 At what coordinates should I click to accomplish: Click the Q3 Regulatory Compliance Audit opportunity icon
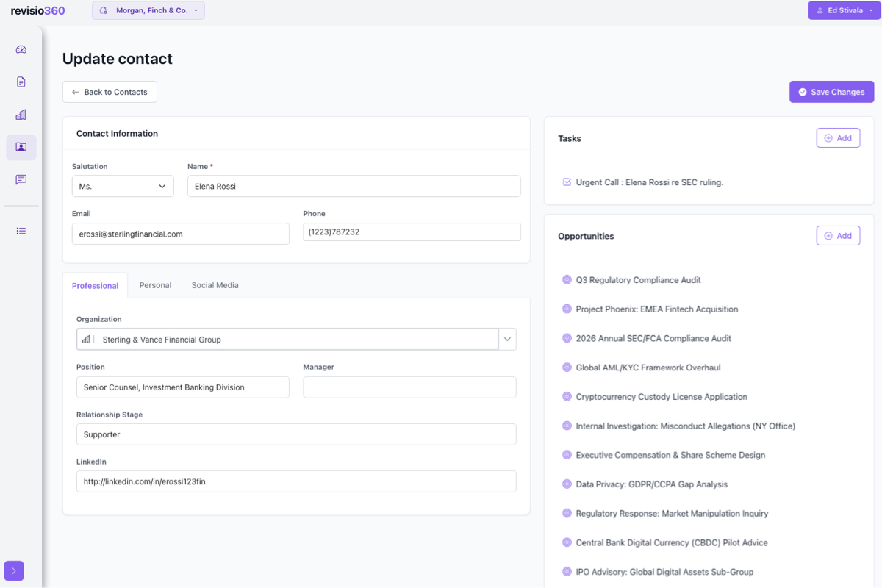567,280
